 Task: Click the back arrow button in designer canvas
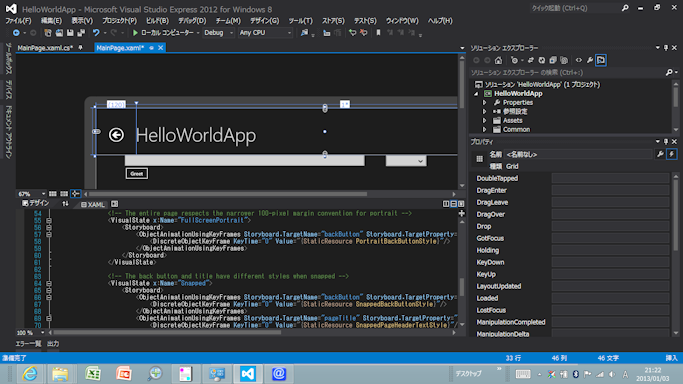pyautogui.click(x=116, y=135)
